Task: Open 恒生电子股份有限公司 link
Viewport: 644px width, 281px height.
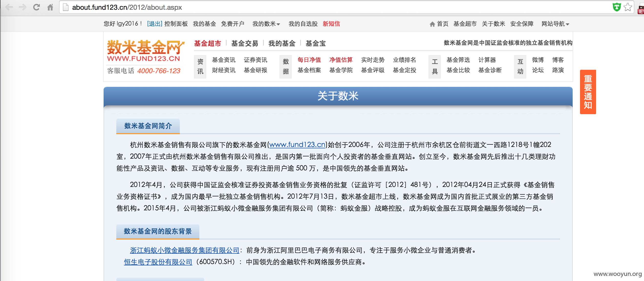Action: [158, 262]
